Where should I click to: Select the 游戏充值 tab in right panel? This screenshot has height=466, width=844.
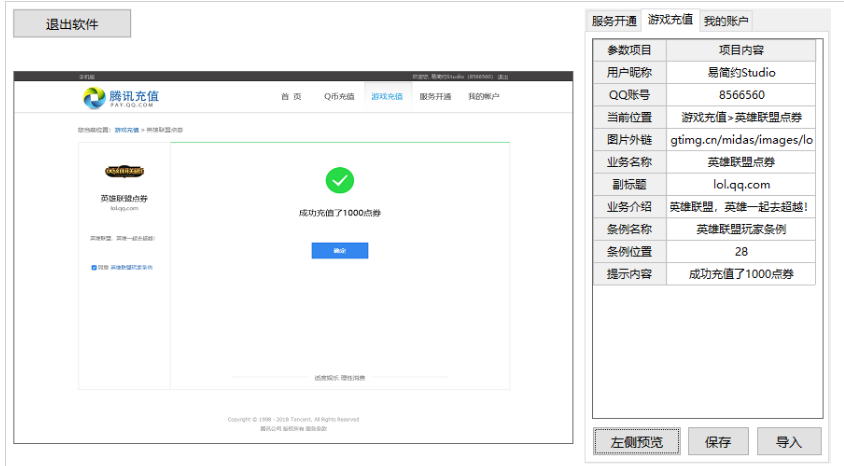click(670, 20)
